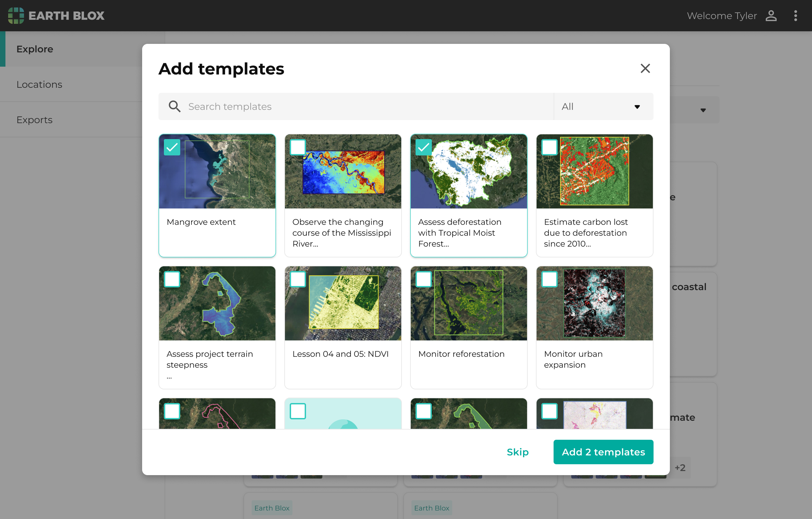Click the dropdown arrow behind the dialog

pos(703,110)
